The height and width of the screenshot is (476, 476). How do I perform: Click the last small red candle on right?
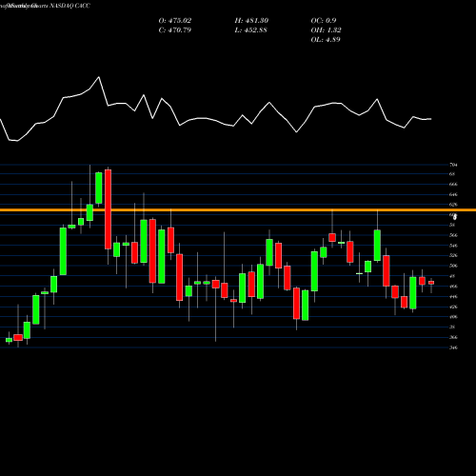(x=431, y=283)
